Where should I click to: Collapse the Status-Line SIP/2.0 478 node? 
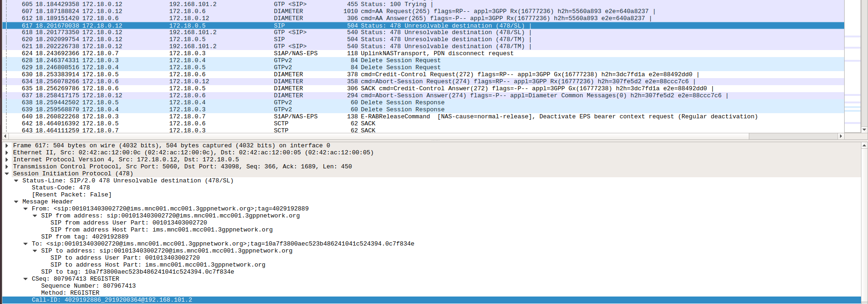point(16,181)
